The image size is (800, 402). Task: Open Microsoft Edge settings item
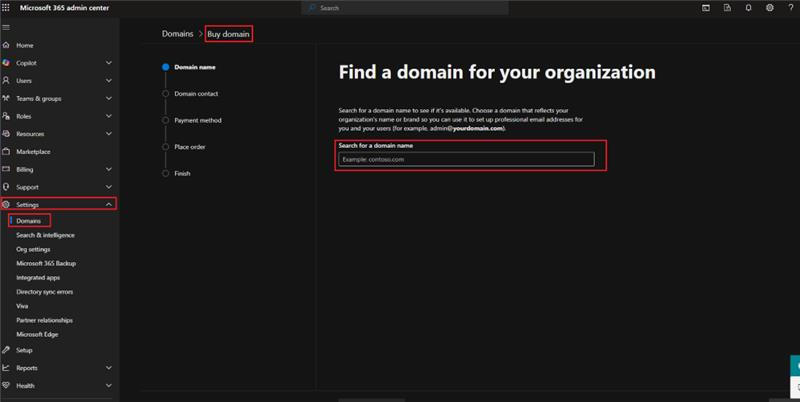click(x=37, y=335)
